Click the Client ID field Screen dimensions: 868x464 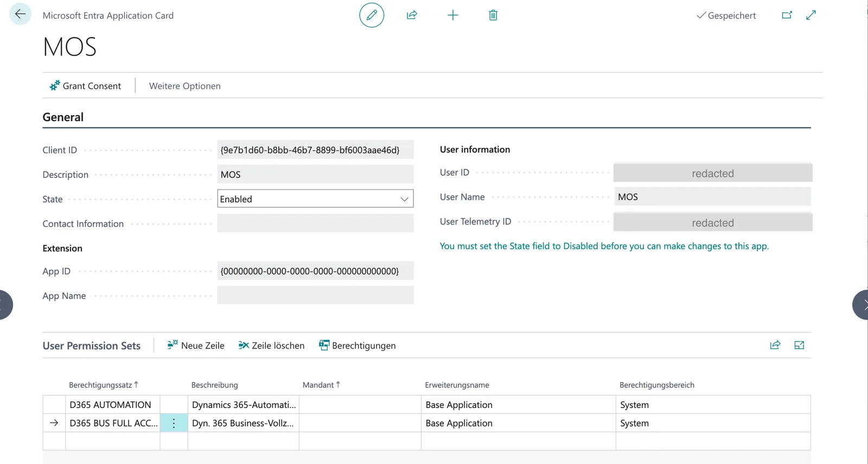[315, 150]
